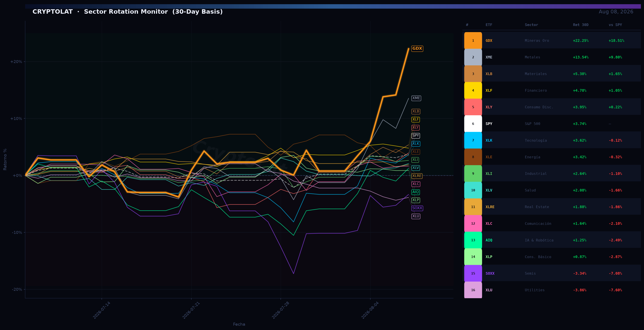Click the 'Sector' column header
This screenshot has height=330, width=644.
(x=531, y=25)
